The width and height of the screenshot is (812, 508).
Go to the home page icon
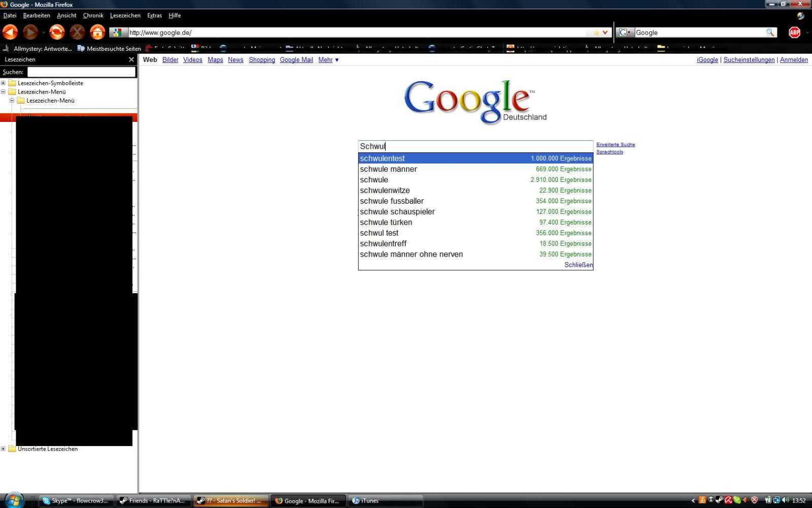[x=97, y=32]
